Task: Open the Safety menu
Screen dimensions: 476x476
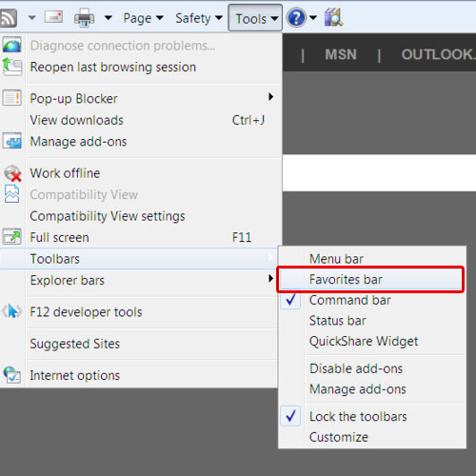Action: 199,18
